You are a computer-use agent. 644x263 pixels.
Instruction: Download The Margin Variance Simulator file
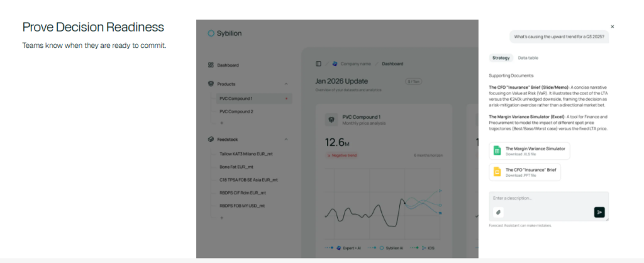point(535,151)
